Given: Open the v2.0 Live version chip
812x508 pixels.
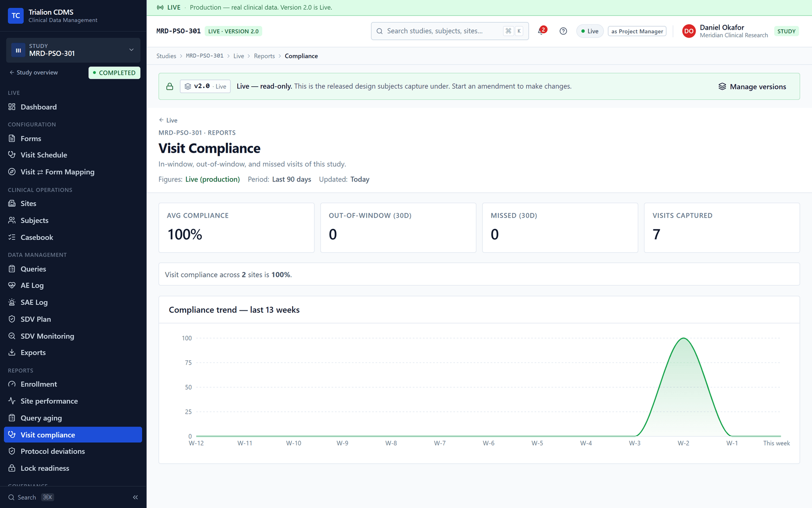Looking at the screenshot, I should coord(205,86).
